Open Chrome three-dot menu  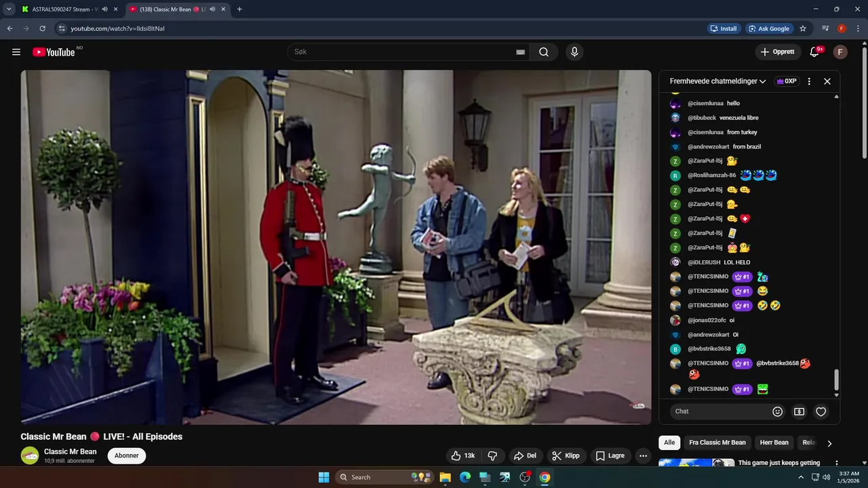pyautogui.click(x=857, y=28)
